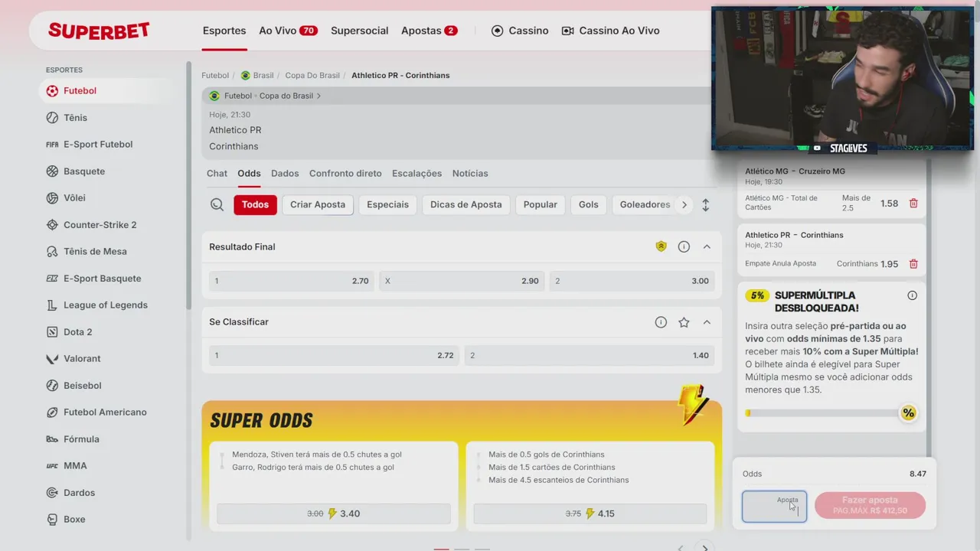This screenshot has height=551, width=980.
Task: Open the Dota 2 icon
Action: 52,332
